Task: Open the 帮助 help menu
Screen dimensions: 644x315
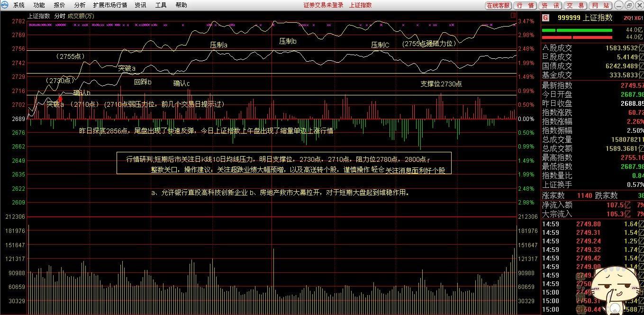Action: click(181, 5)
